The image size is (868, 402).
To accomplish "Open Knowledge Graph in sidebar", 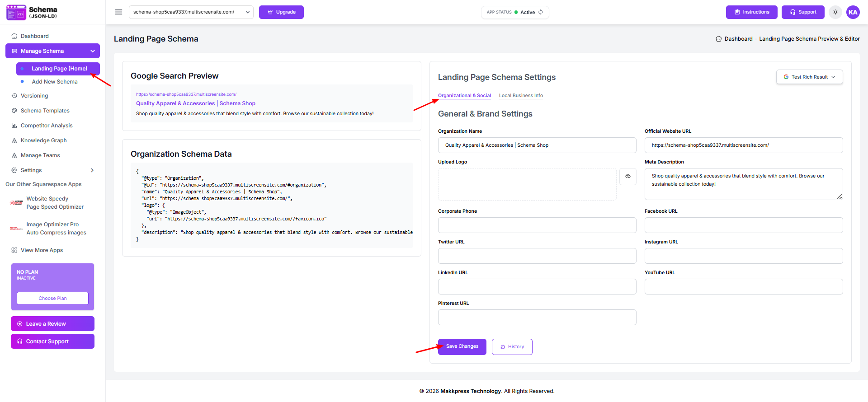I will [43, 140].
